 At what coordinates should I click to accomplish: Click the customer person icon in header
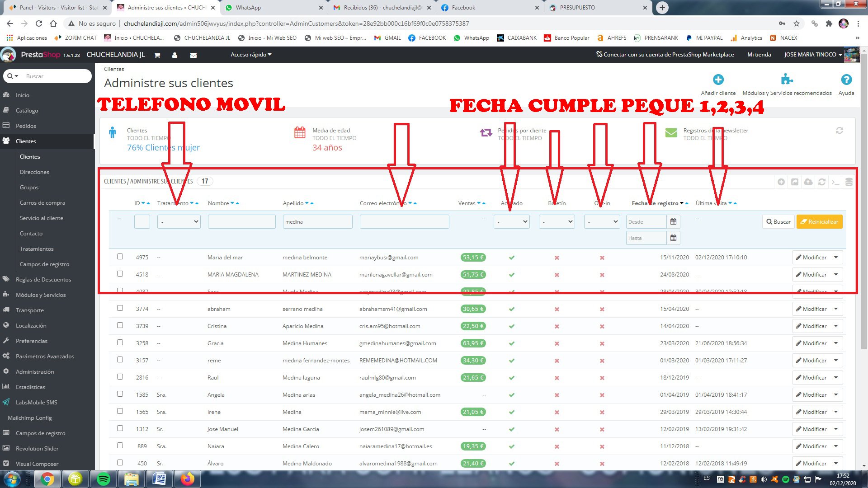(x=175, y=55)
